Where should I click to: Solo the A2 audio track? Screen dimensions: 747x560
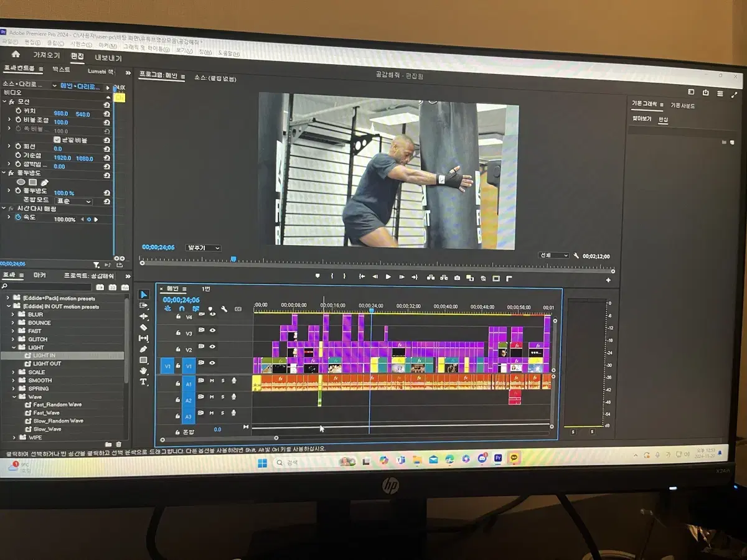(223, 396)
